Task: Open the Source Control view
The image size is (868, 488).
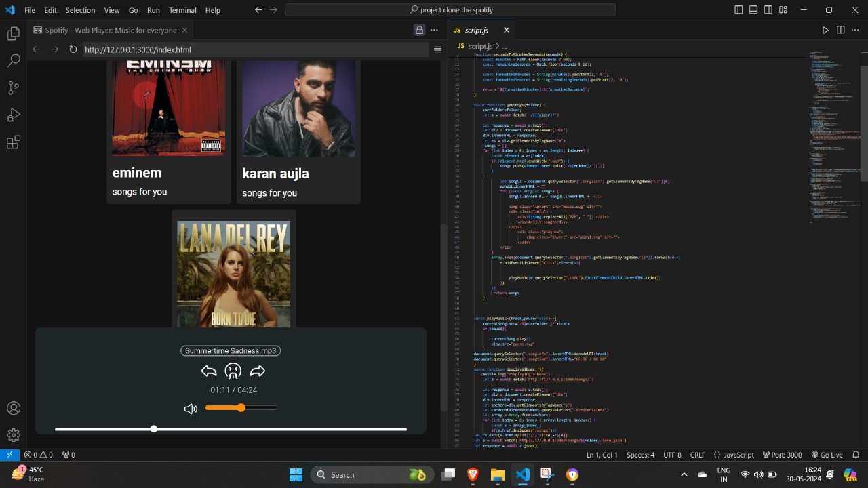Action: (13, 88)
